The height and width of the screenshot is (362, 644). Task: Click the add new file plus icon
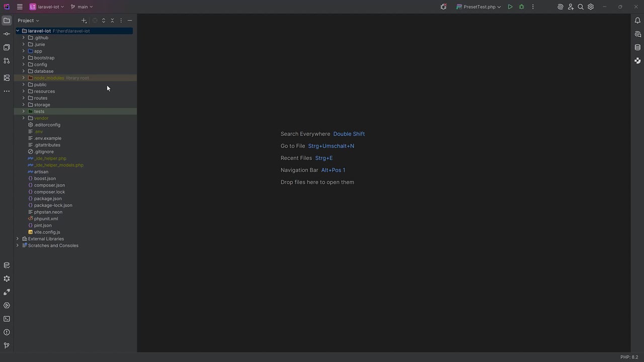(84, 21)
